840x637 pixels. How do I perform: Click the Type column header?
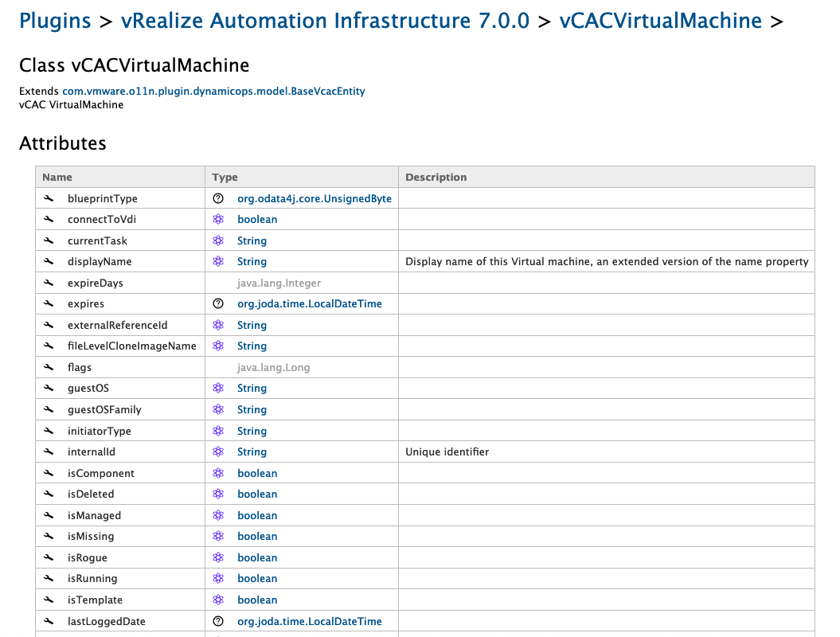coord(225,178)
